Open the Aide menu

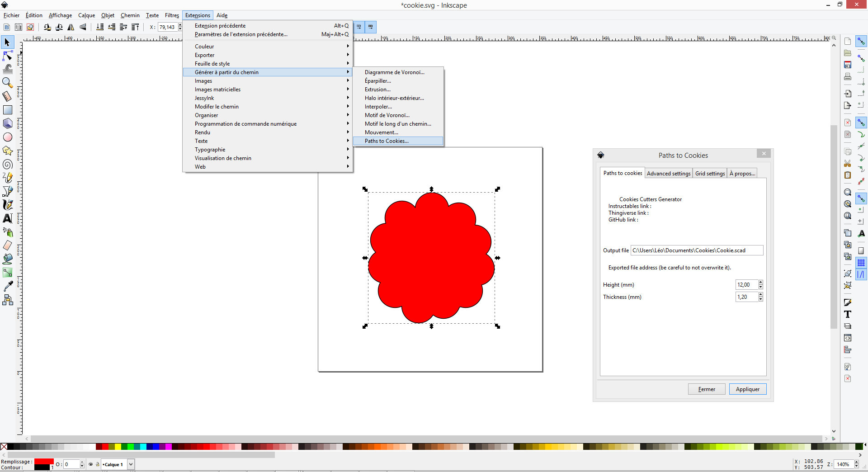pyautogui.click(x=222, y=15)
